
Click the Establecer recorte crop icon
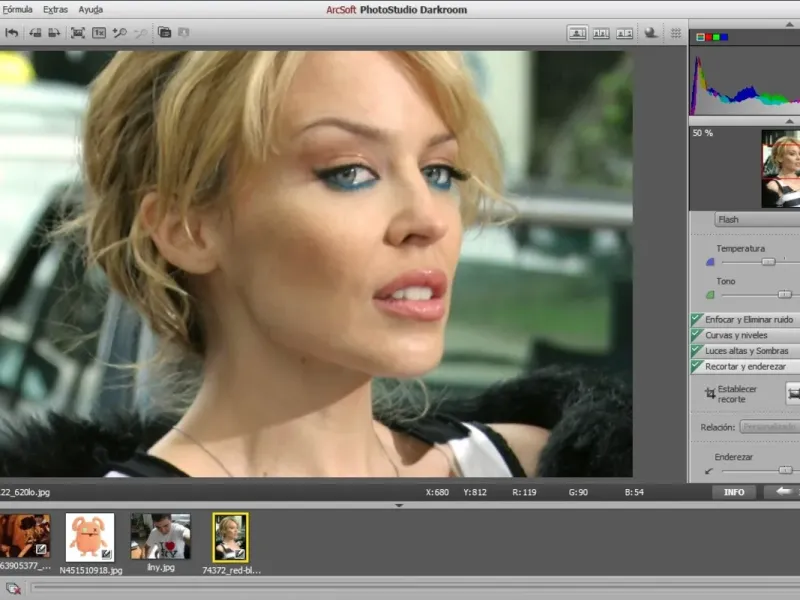click(x=710, y=393)
